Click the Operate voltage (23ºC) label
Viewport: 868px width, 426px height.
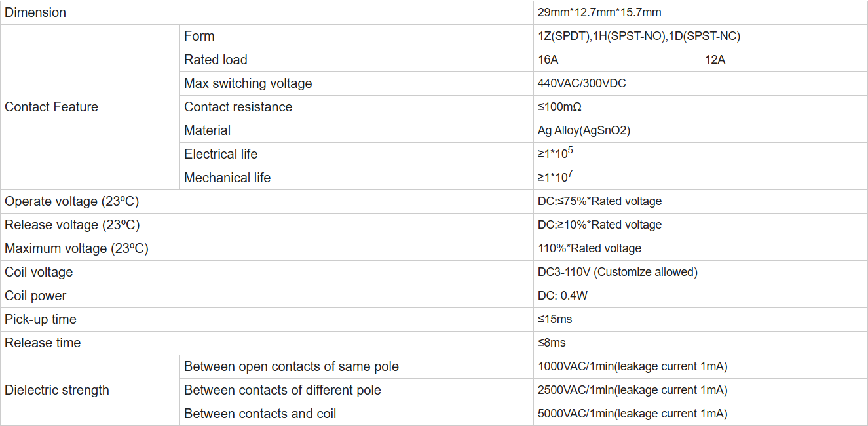click(72, 201)
